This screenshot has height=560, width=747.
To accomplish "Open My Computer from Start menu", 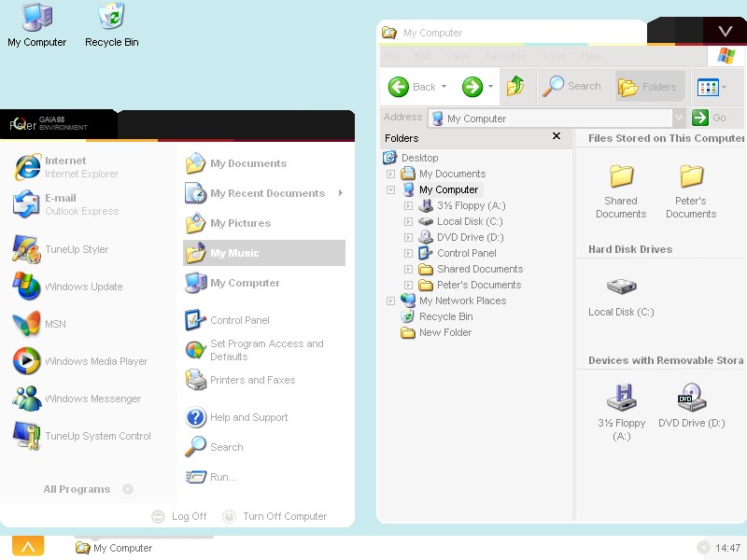I will pyautogui.click(x=233, y=283).
